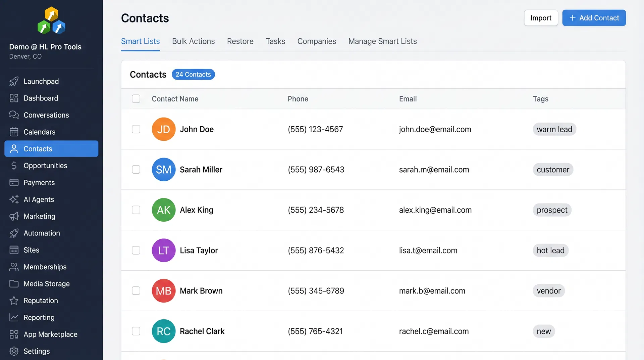
Task: Open the Sarah Miller contact name
Action: [201, 170]
